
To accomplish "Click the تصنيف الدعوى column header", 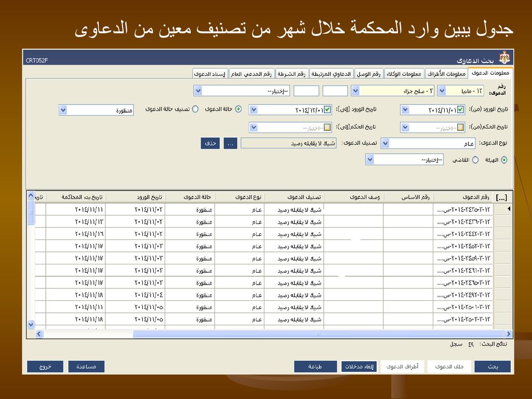I will coord(294,197).
